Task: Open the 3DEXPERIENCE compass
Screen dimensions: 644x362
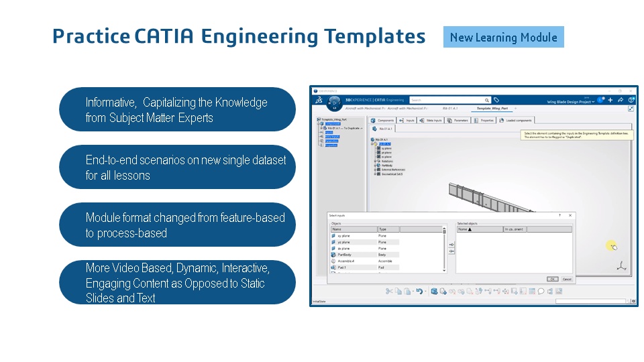Action: [334, 103]
